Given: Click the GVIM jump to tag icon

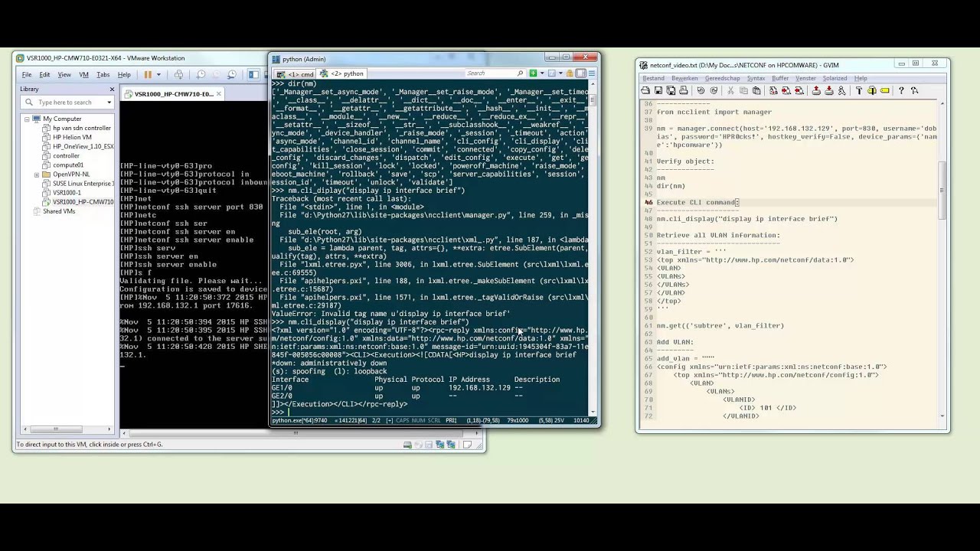Looking at the screenshot, I should 884,90.
